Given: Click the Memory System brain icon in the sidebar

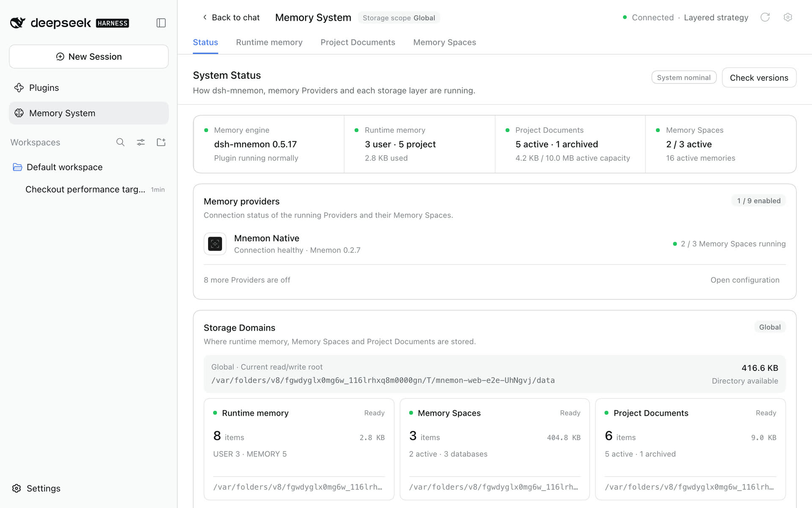Looking at the screenshot, I should [19, 113].
